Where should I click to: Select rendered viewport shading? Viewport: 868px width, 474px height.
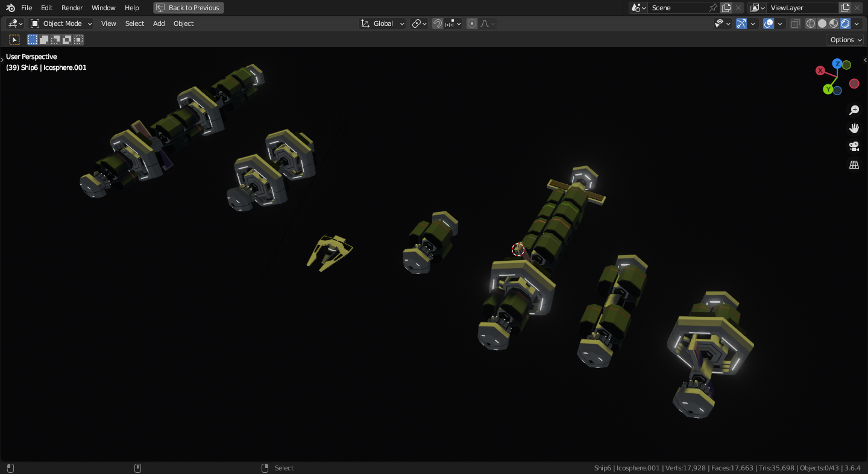845,23
